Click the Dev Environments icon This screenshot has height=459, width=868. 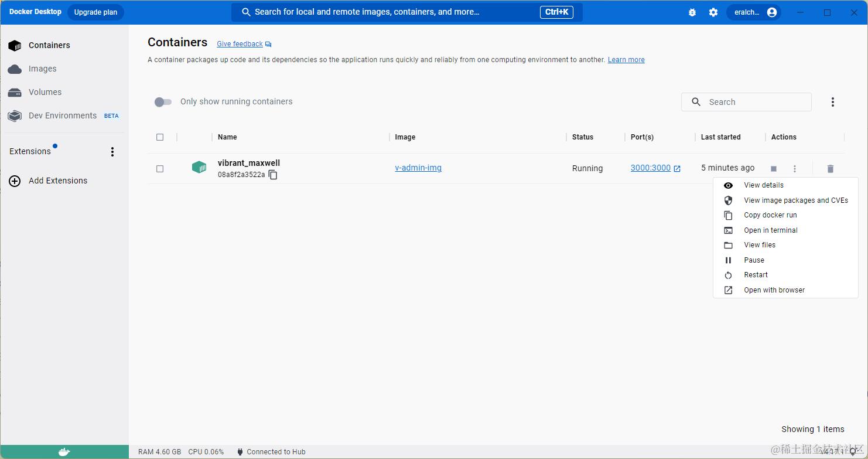(15, 116)
